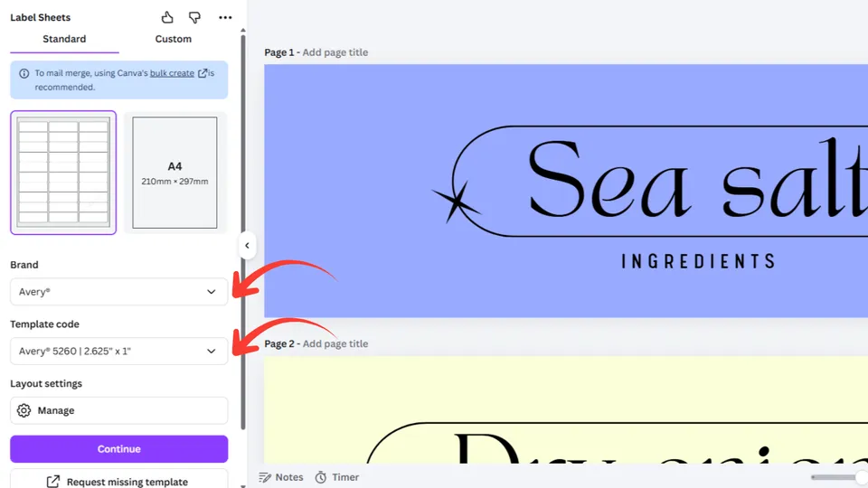
Task: Open the three-dot more options menu
Action: point(225,17)
